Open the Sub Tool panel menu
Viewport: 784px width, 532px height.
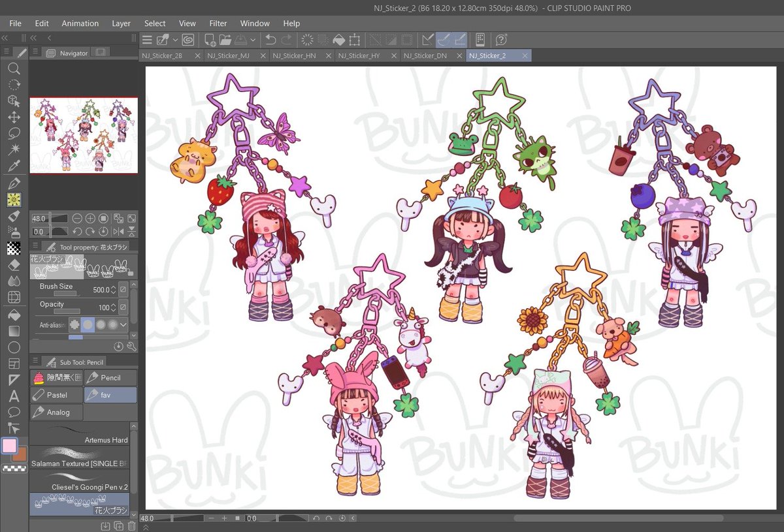click(35, 360)
